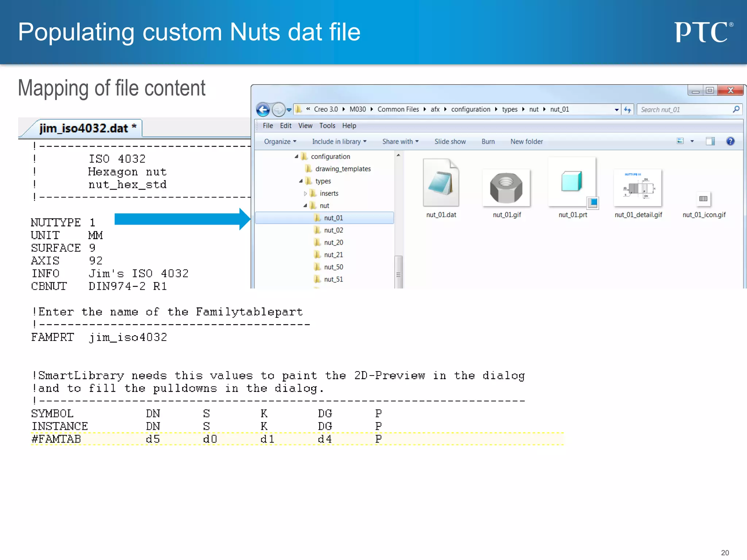Click the New folder button
747x560 pixels.
526,141
